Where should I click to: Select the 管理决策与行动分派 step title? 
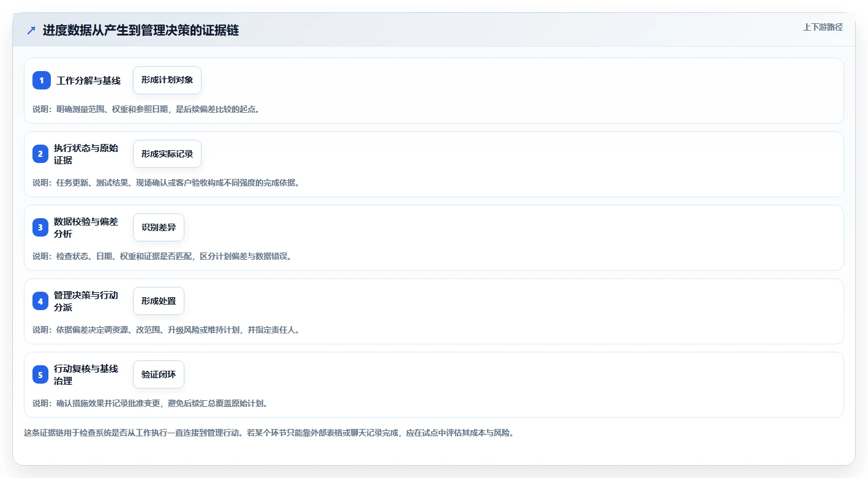86,301
